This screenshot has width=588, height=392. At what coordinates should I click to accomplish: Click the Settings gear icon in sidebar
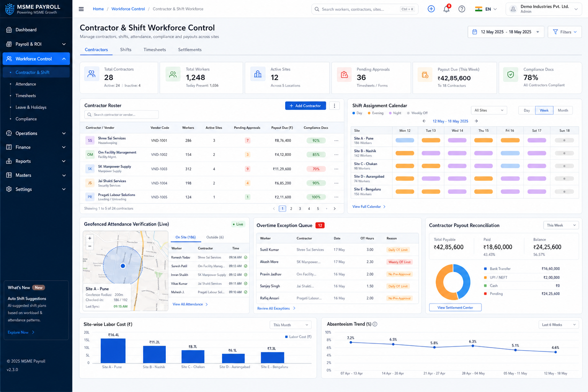(x=9, y=189)
